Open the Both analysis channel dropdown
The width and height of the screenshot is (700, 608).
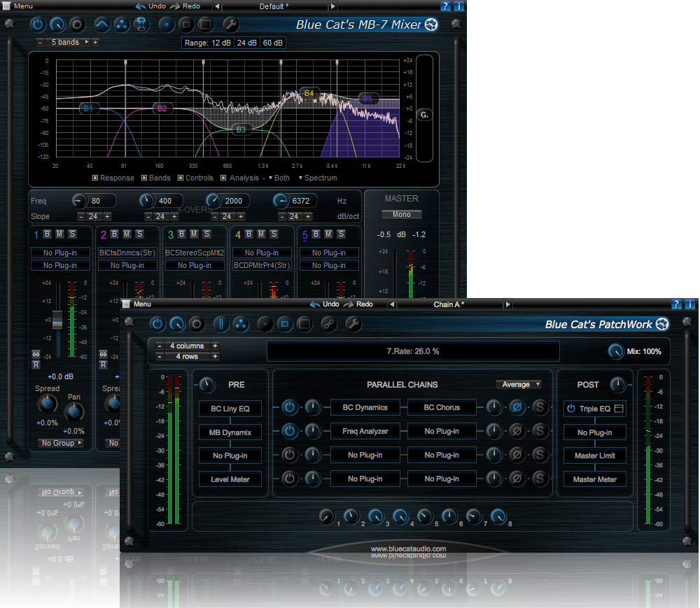pos(279,178)
